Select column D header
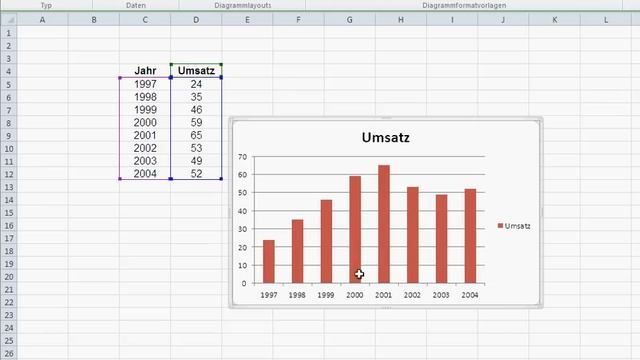This screenshot has height=360, width=640. 196,20
